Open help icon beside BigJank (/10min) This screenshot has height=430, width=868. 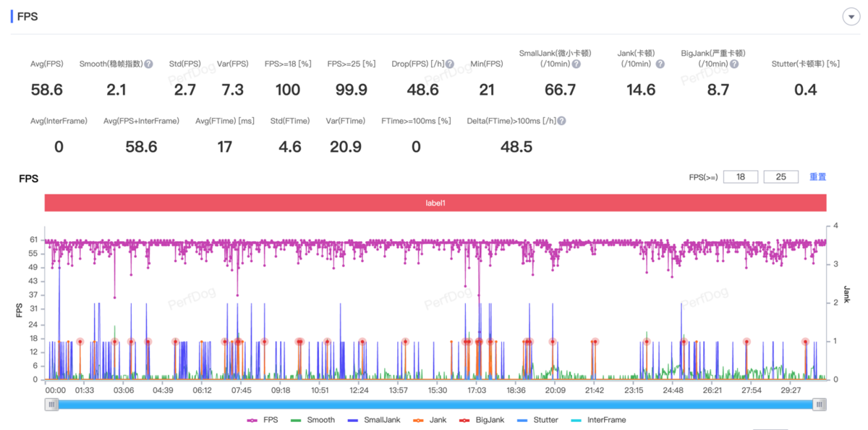click(x=734, y=64)
